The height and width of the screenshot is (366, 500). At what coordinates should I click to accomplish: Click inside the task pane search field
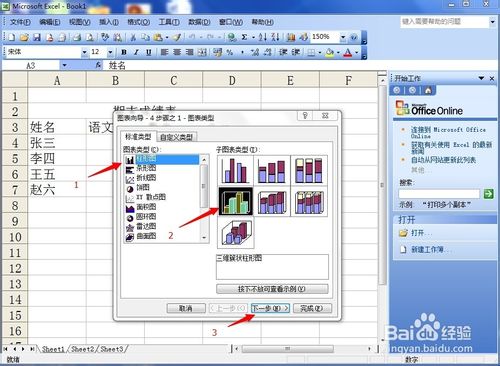pyautogui.click(x=439, y=194)
